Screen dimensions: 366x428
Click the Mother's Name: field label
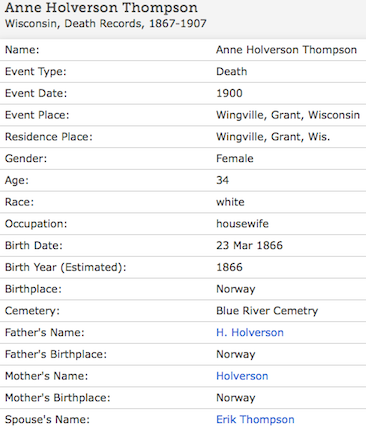point(47,376)
